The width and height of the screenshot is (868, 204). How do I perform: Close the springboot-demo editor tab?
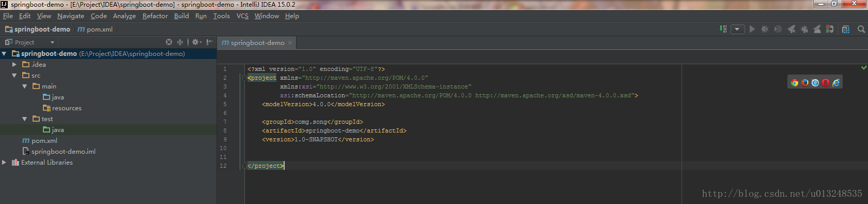tap(290, 43)
